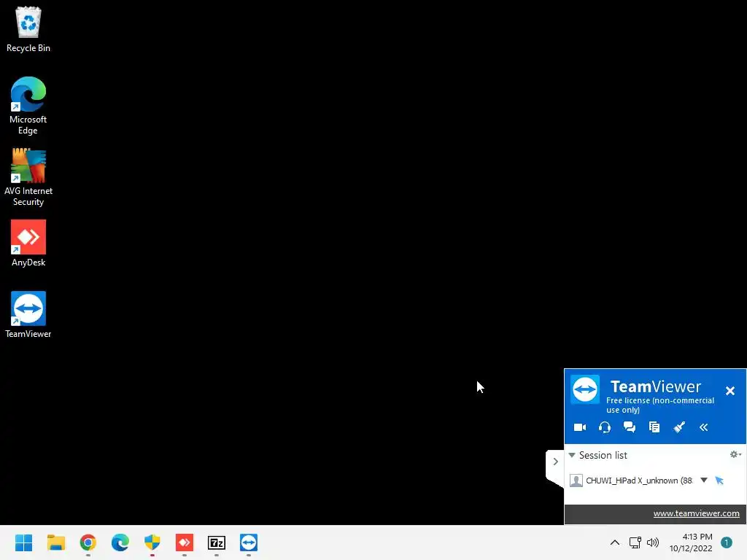Open the chat in the TeamViewer panel

pos(630,427)
